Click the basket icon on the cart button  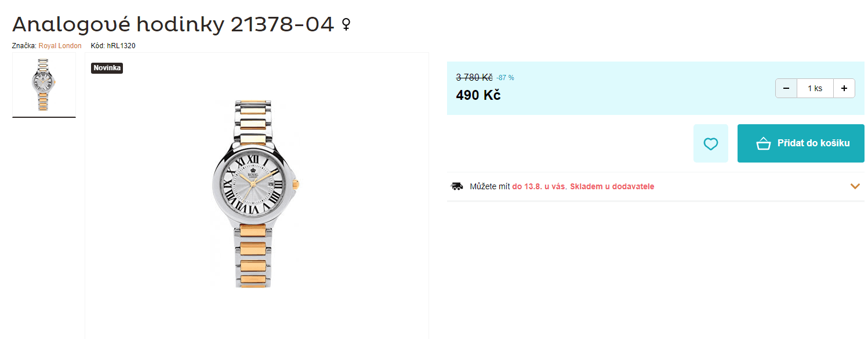(x=763, y=143)
